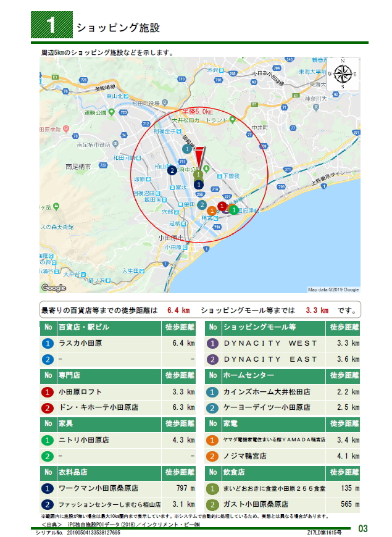Click navy marker 1 on the map below the pin
Viewport: 392px width, 537px height.
tap(198, 185)
